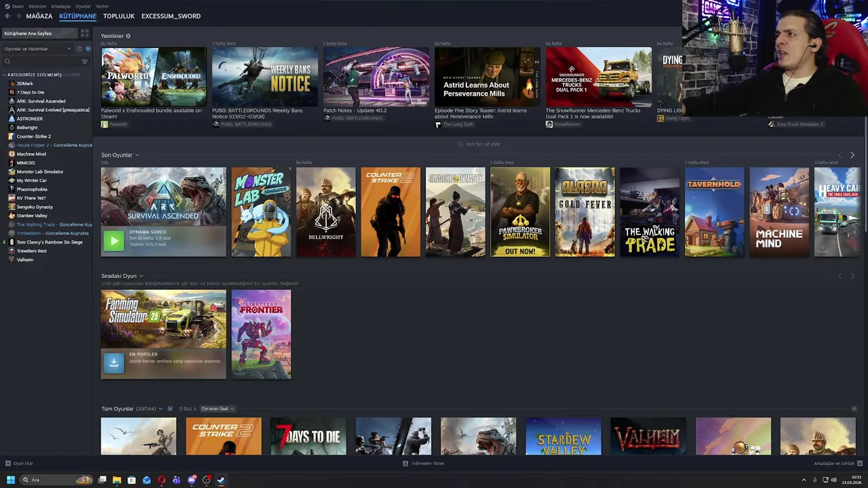Open the Yenilikler settings gear
This screenshot has width=868, height=488.
coord(128,36)
